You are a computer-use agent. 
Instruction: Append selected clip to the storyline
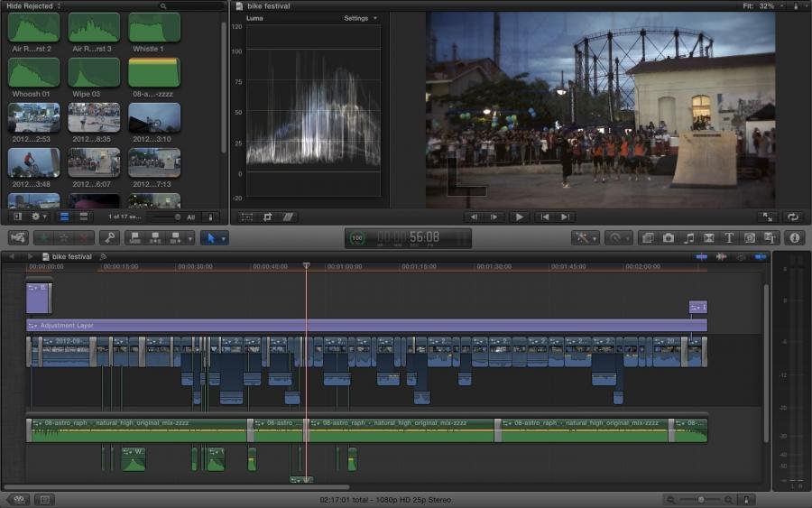click(x=175, y=237)
